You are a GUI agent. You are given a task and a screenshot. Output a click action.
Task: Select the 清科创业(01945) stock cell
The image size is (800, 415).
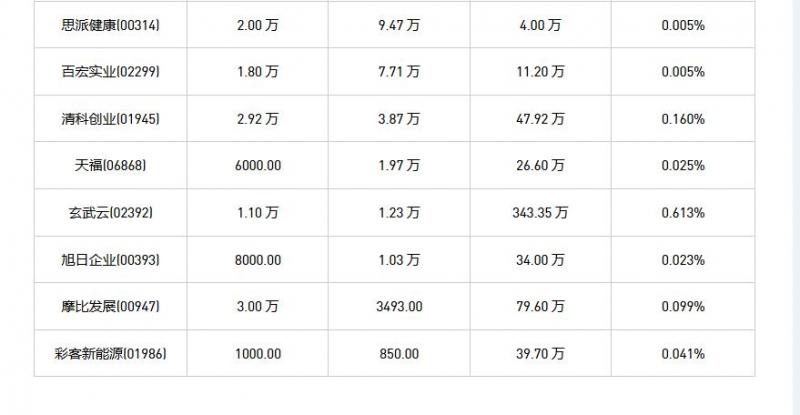(x=110, y=119)
